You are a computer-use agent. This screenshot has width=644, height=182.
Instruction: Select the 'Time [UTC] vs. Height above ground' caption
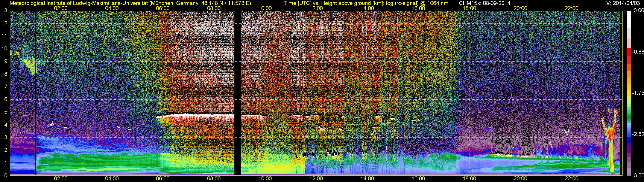click(366, 3)
